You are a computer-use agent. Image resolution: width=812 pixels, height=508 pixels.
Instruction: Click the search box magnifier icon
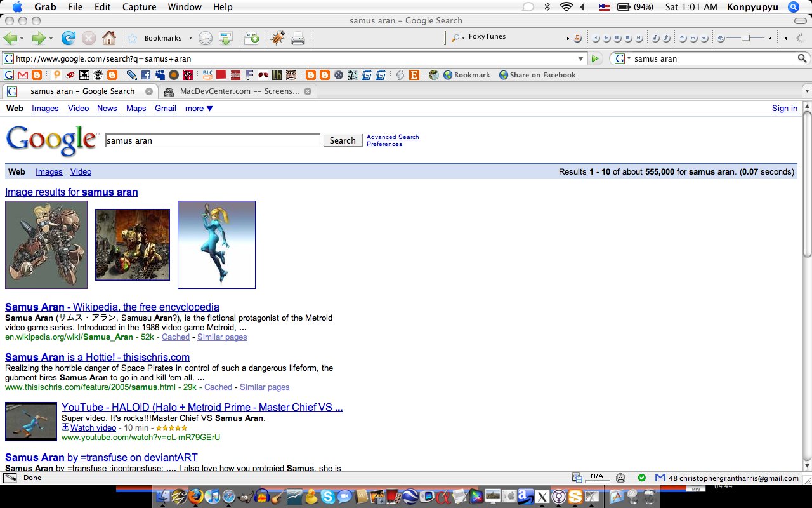point(802,58)
